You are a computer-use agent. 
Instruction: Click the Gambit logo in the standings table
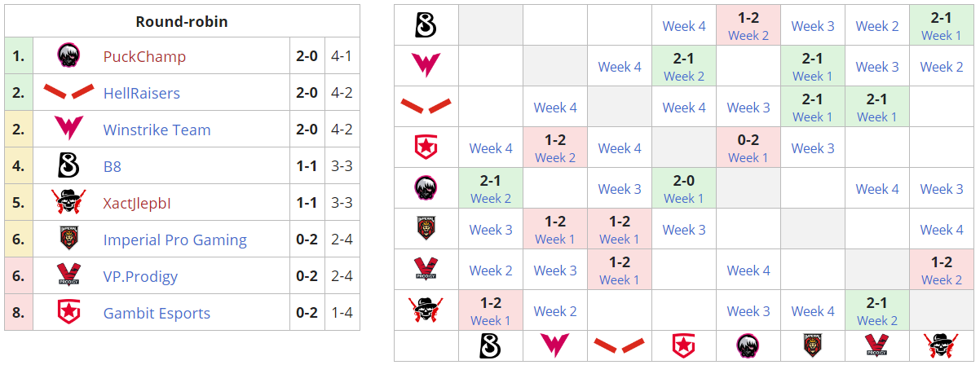click(68, 313)
